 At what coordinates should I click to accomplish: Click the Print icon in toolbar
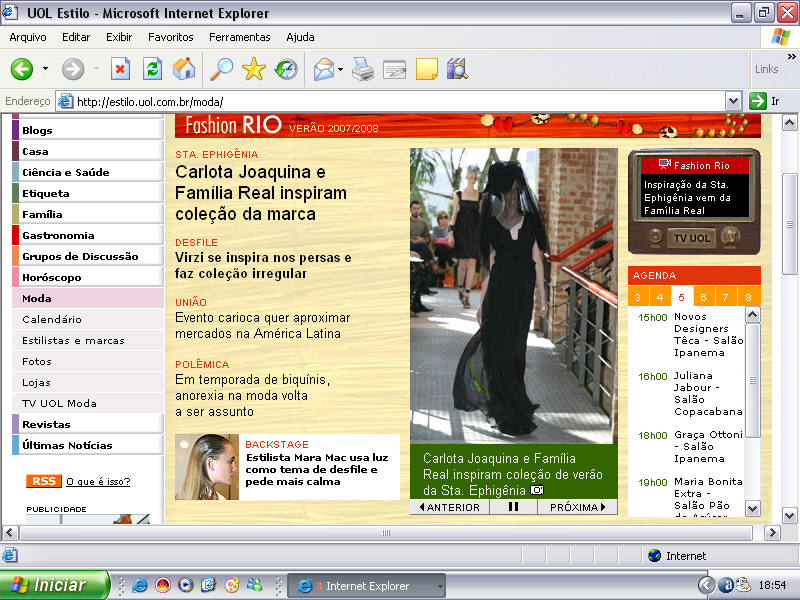click(x=363, y=69)
